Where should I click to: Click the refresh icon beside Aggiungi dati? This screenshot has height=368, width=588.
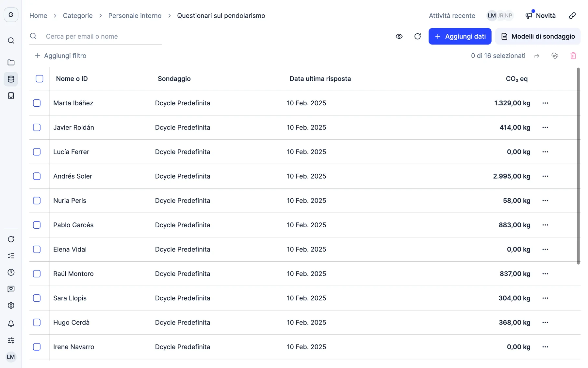point(417,36)
